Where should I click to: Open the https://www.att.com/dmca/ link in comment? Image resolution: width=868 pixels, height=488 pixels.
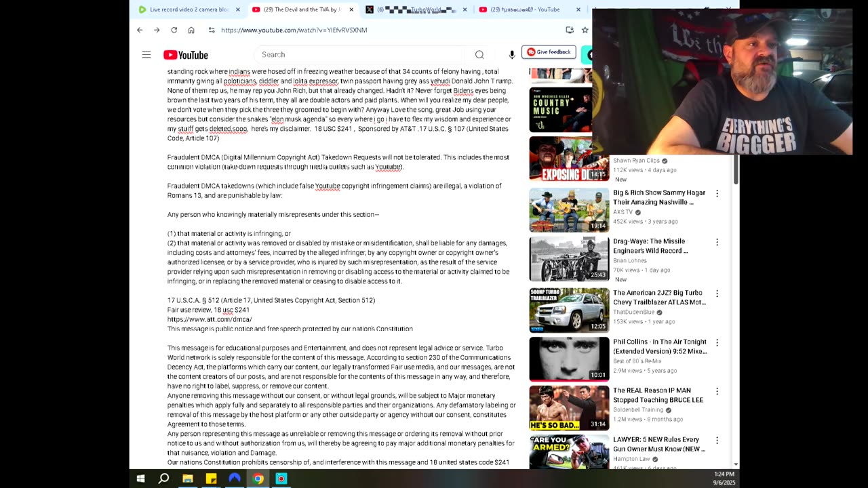tap(210, 319)
